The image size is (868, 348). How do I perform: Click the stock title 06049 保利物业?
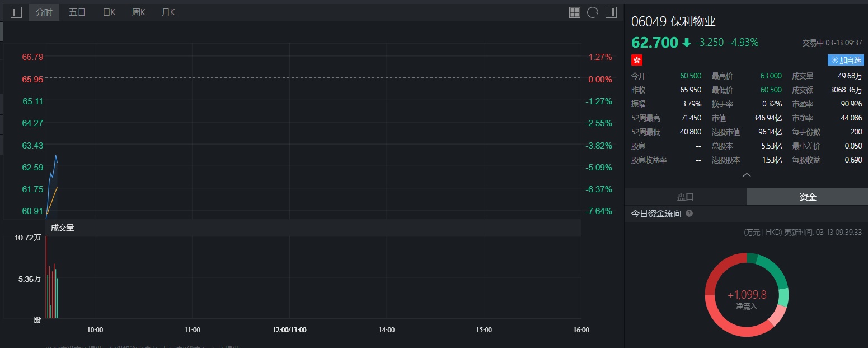pyautogui.click(x=673, y=22)
